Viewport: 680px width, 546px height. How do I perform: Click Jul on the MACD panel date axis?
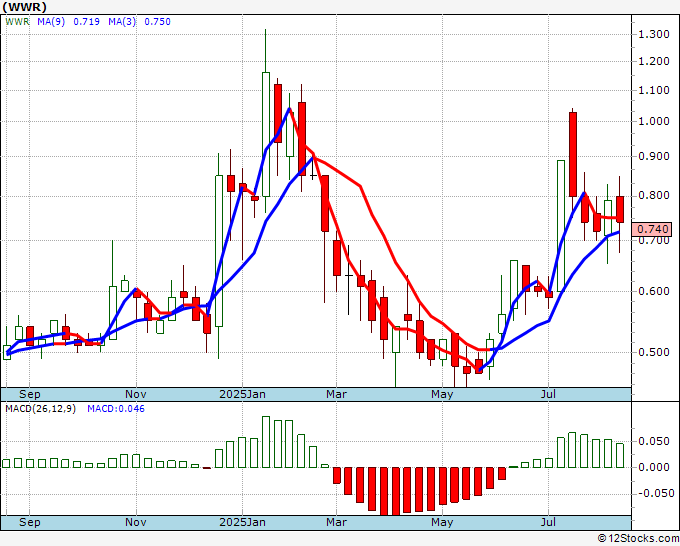coord(549,522)
